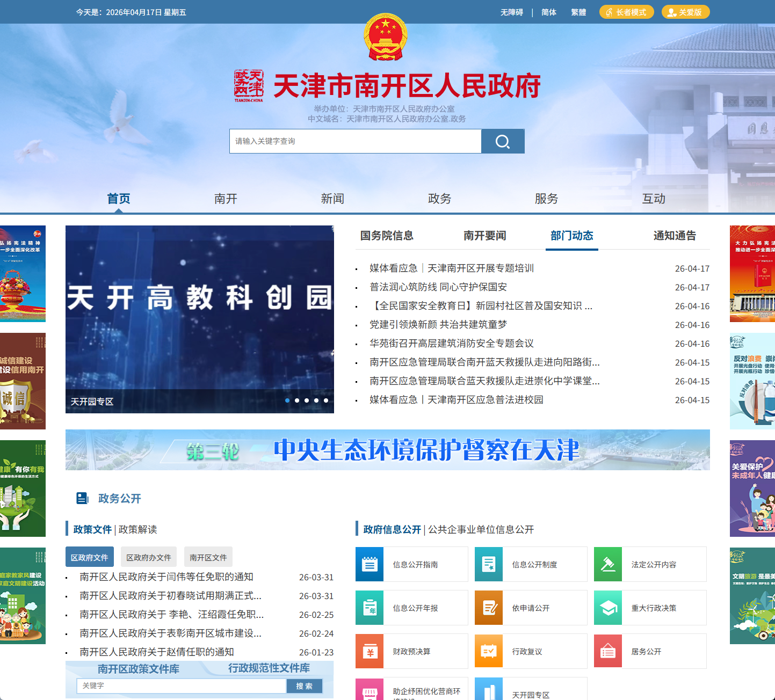Click the 法定公开内容 icon
Image resolution: width=775 pixels, height=700 pixels.
click(607, 564)
